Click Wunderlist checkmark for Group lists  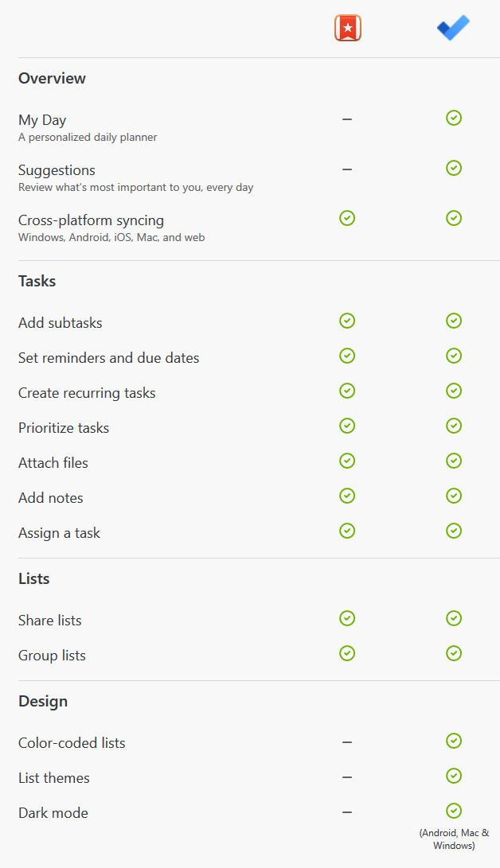(347, 653)
